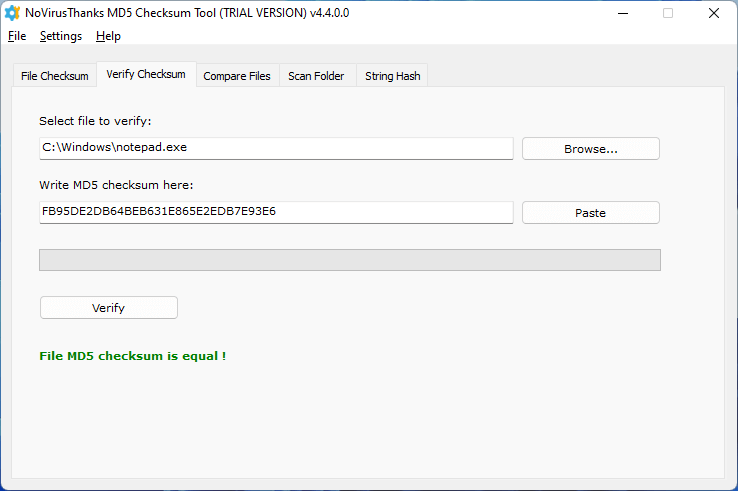
Task: Open the Settings menu
Action: [61, 36]
